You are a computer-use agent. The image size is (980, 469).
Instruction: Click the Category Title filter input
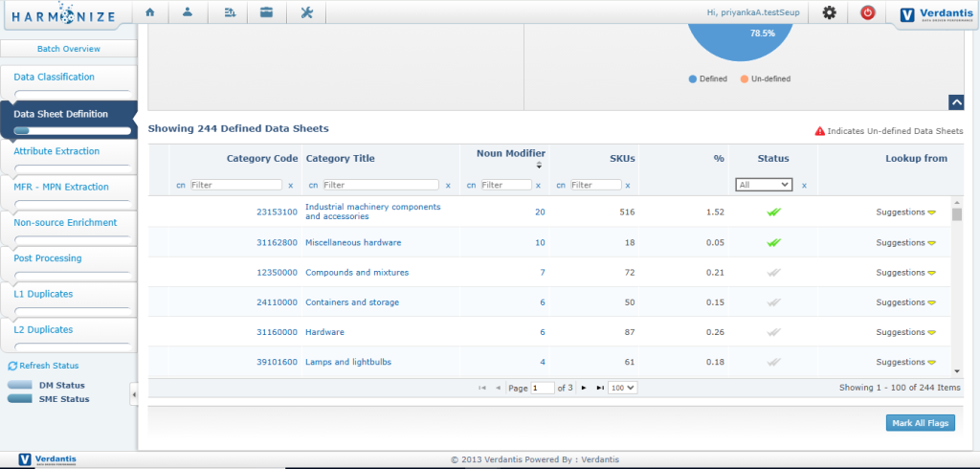[381, 185]
